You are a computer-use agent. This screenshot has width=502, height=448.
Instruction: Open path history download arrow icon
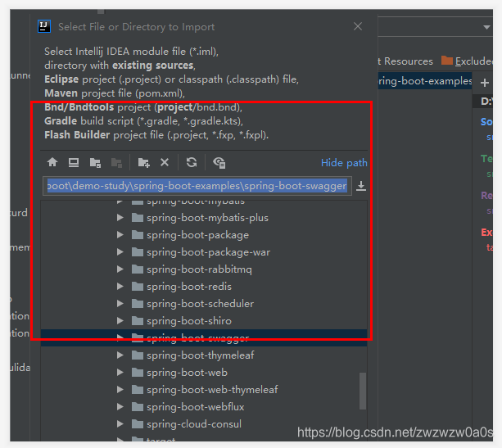tap(361, 186)
